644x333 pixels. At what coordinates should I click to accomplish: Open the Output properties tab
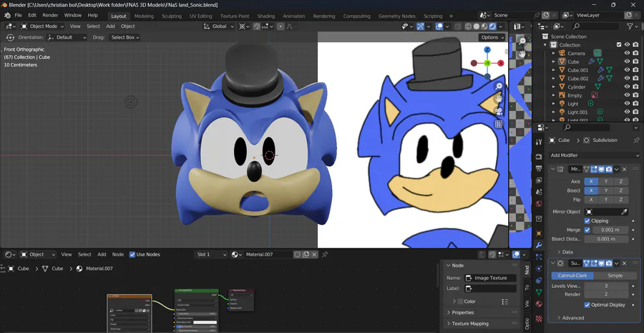539,168
